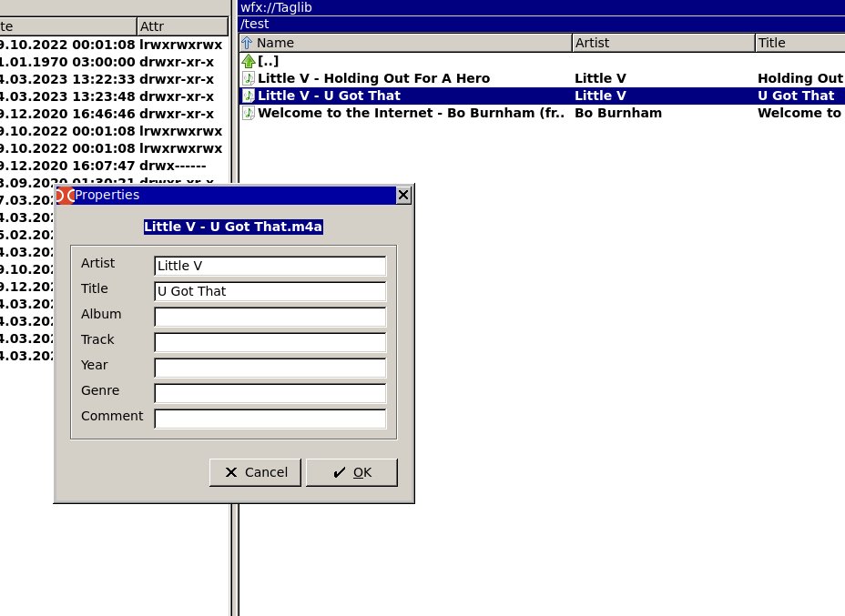
Task: Click music file icon for U Got That
Action: click(x=248, y=96)
